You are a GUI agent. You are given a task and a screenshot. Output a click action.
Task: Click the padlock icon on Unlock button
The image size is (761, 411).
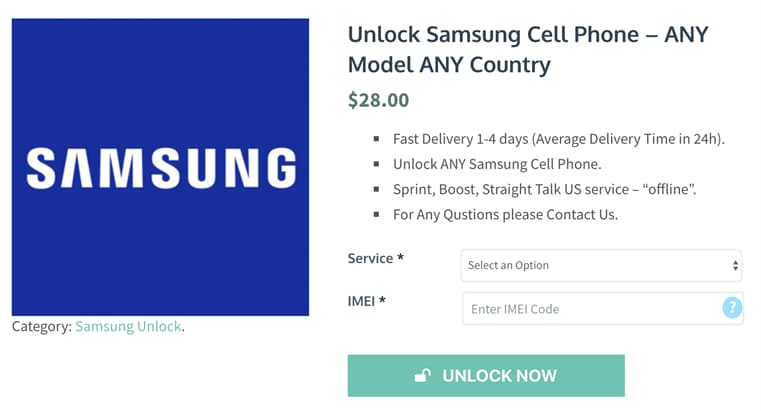[423, 376]
